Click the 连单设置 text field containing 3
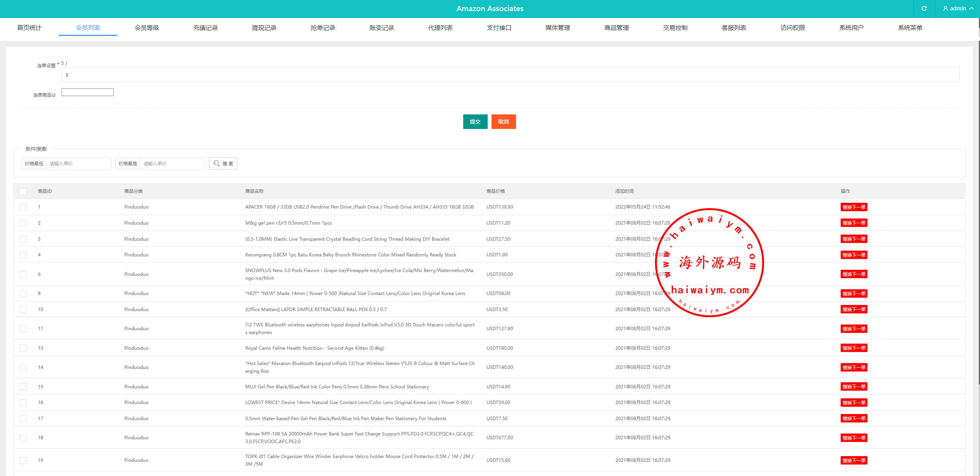 click(510, 75)
